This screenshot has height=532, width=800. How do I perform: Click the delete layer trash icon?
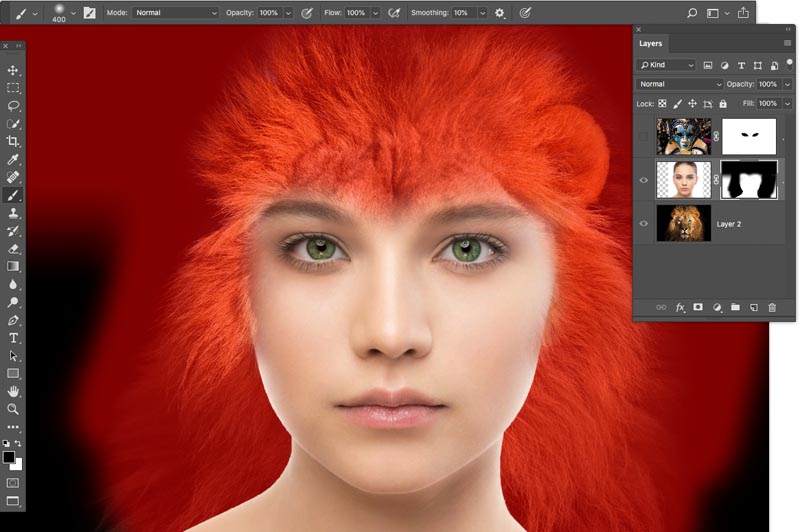click(772, 307)
